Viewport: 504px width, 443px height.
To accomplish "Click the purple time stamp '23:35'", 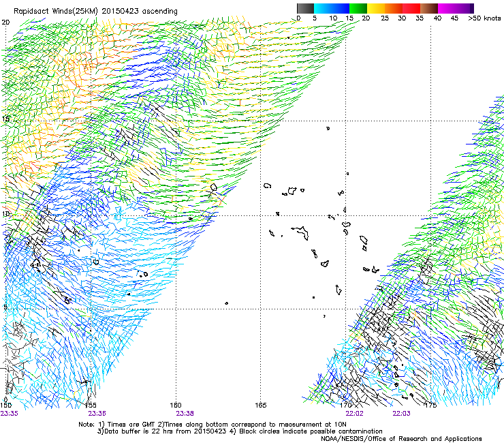I will [10, 414].
